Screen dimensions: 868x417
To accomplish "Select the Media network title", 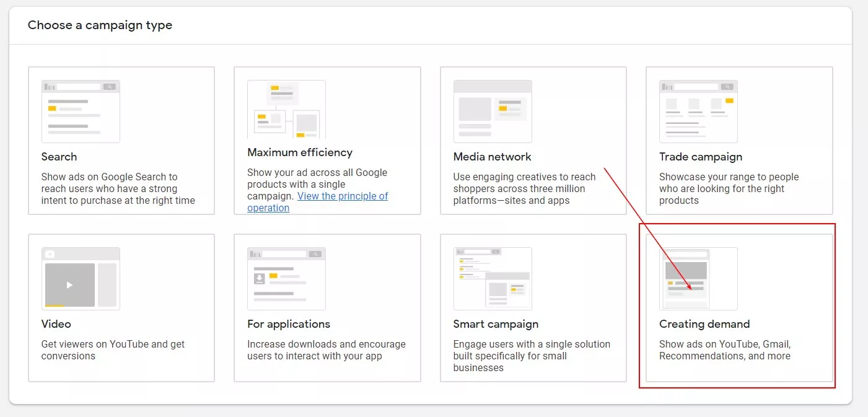I will point(493,157).
